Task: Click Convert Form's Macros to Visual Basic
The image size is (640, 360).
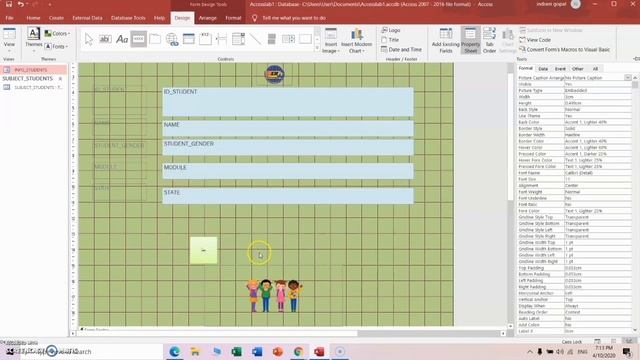Action: pyautogui.click(x=564, y=49)
